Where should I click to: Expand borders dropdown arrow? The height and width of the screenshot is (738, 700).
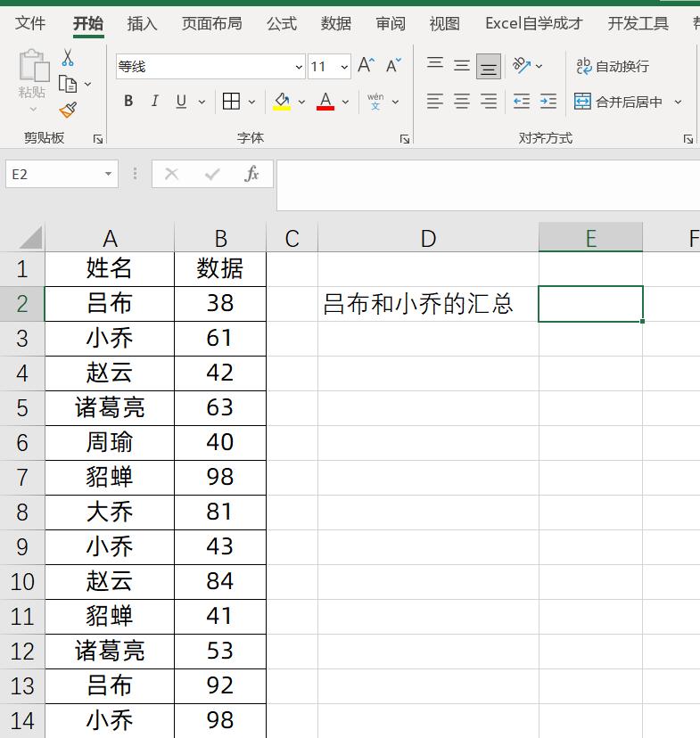pyautogui.click(x=251, y=102)
